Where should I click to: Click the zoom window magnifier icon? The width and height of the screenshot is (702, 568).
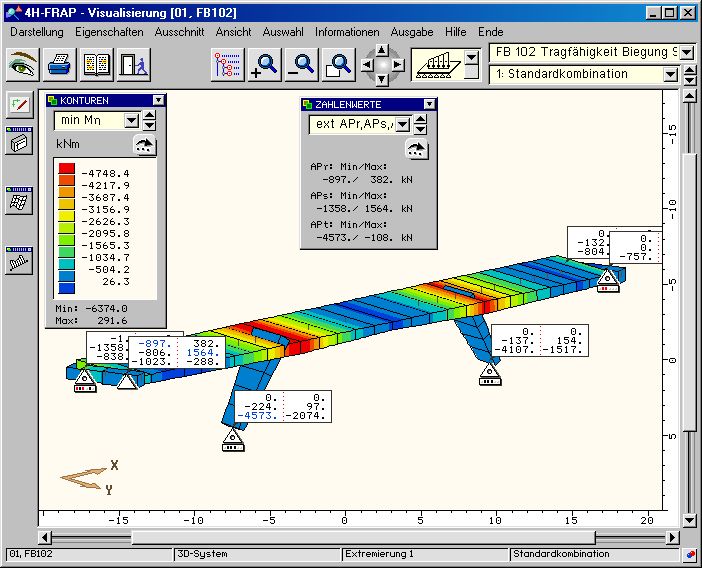[x=339, y=65]
